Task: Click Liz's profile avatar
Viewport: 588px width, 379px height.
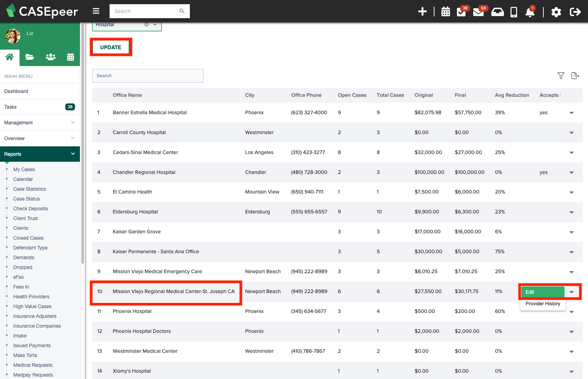Action: click(13, 36)
